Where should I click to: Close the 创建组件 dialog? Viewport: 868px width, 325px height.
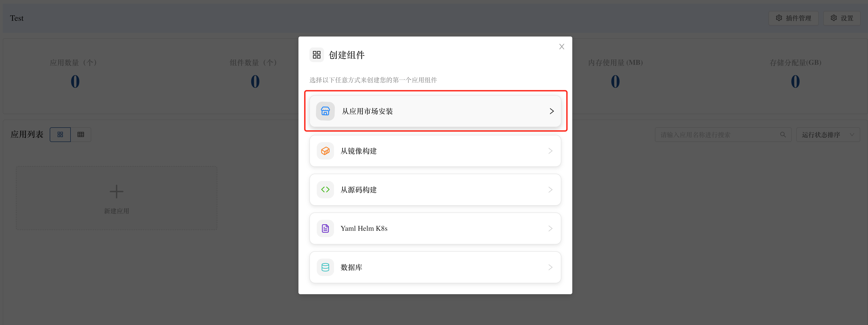(x=561, y=47)
